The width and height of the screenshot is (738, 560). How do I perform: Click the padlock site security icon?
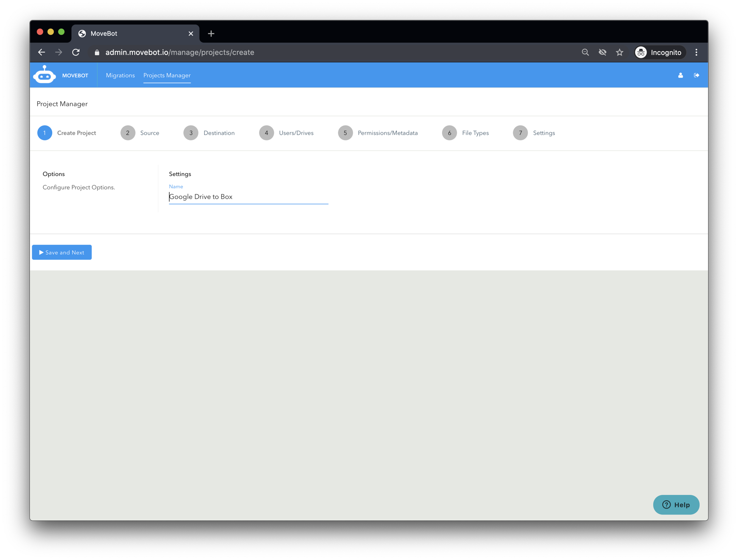pyautogui.click(x=97, y=52)
